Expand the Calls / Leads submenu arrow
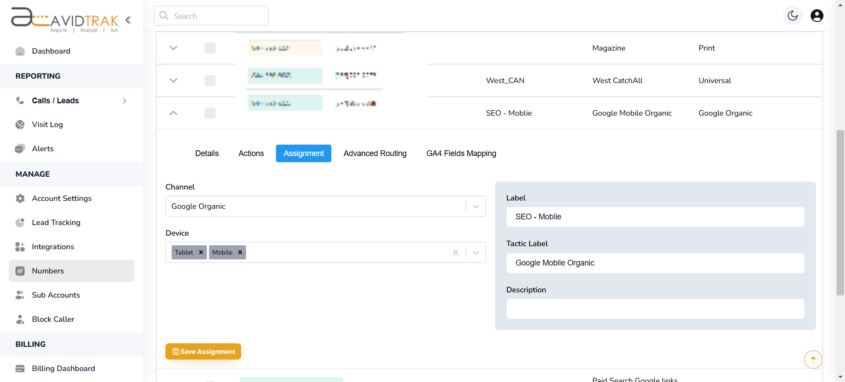Viewport: 845px width, 382px height. [x=124, y=101]
